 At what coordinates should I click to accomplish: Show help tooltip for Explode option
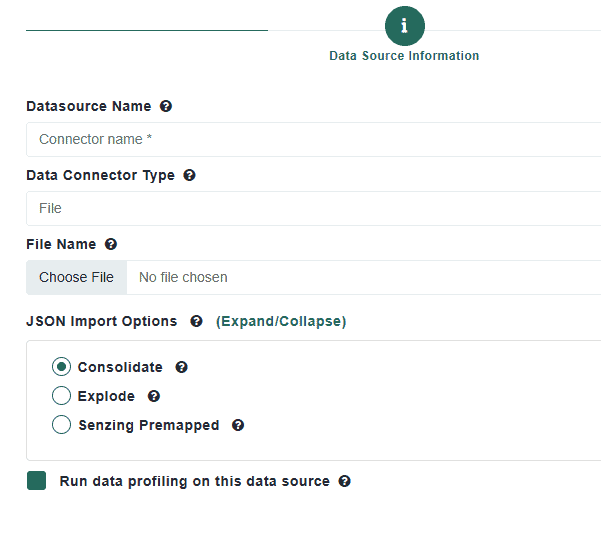pos(154,396)
